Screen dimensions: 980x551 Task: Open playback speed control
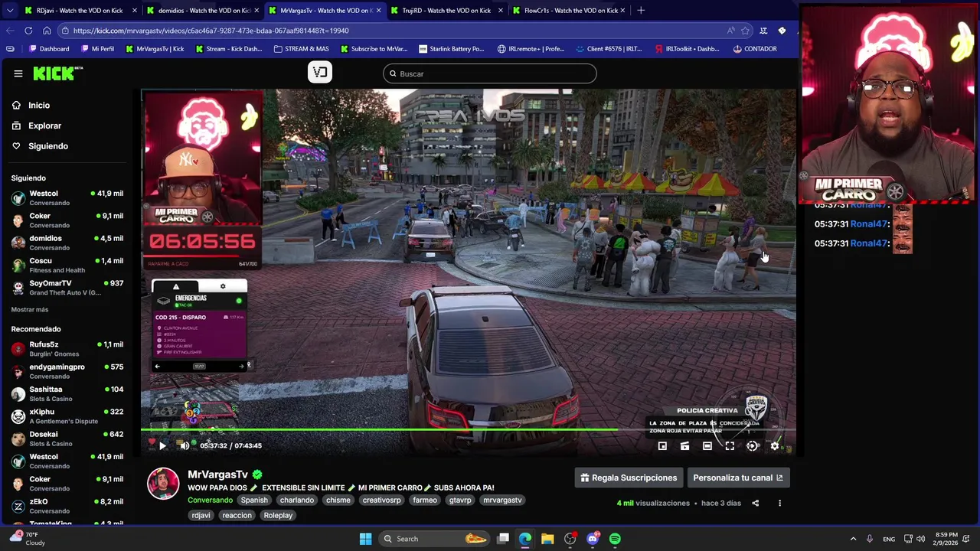[752, 446]
